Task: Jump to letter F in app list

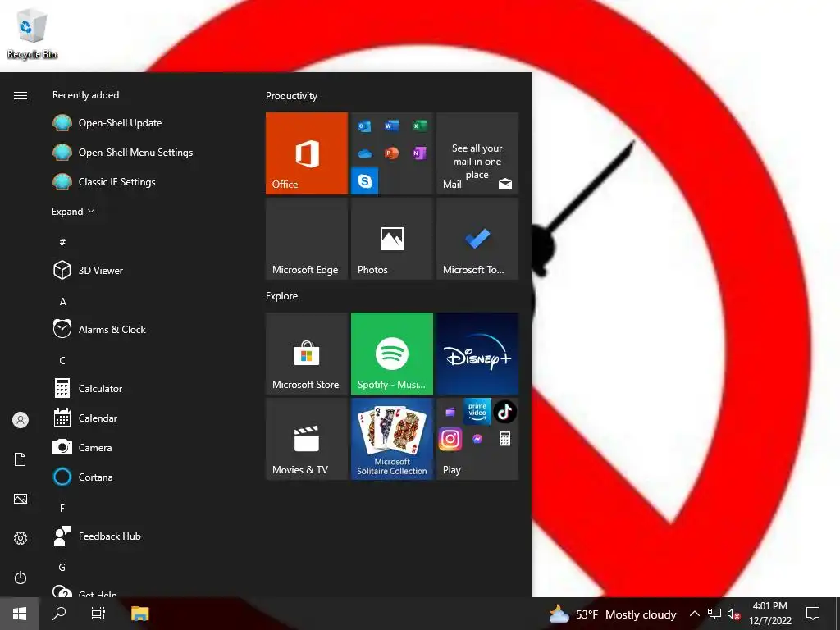Action: click(x=62, y=508)
